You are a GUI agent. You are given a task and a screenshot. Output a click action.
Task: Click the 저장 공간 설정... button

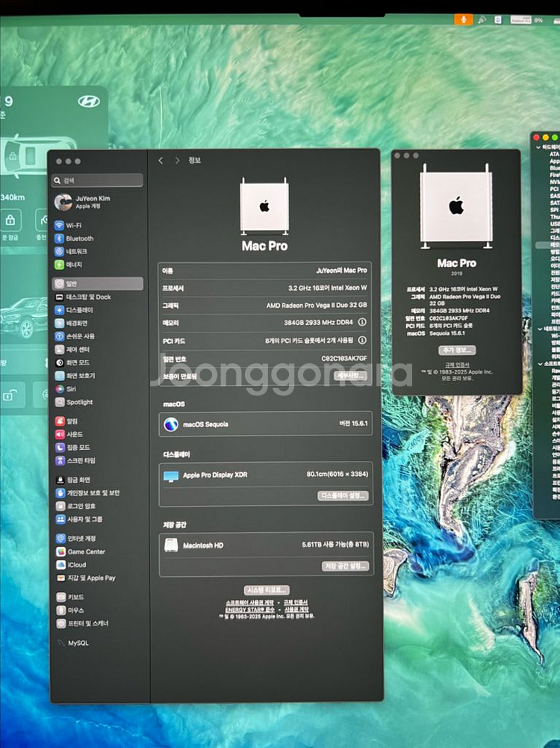tap(346, 566)
